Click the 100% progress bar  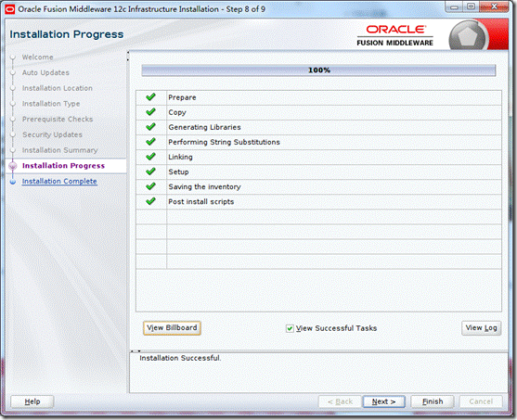318,70
